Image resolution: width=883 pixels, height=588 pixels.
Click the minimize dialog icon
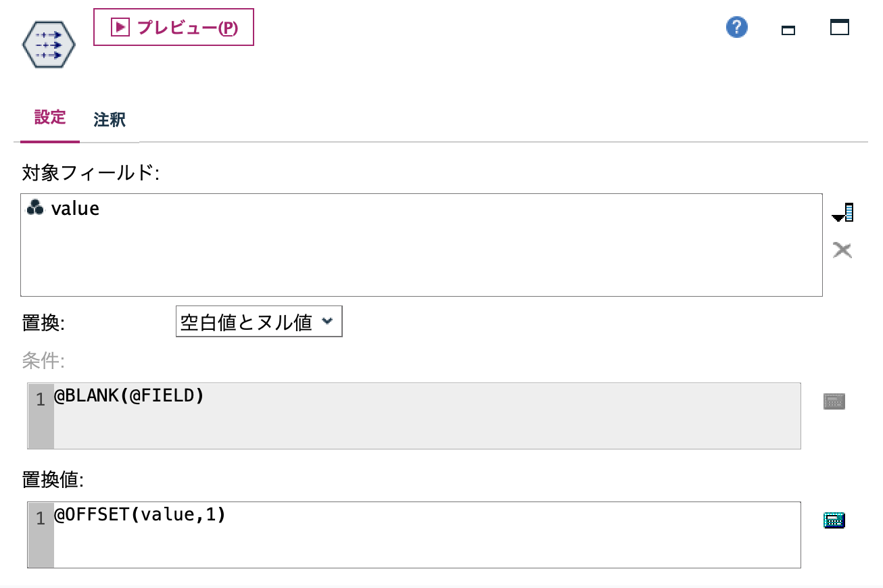coord(788,30)
